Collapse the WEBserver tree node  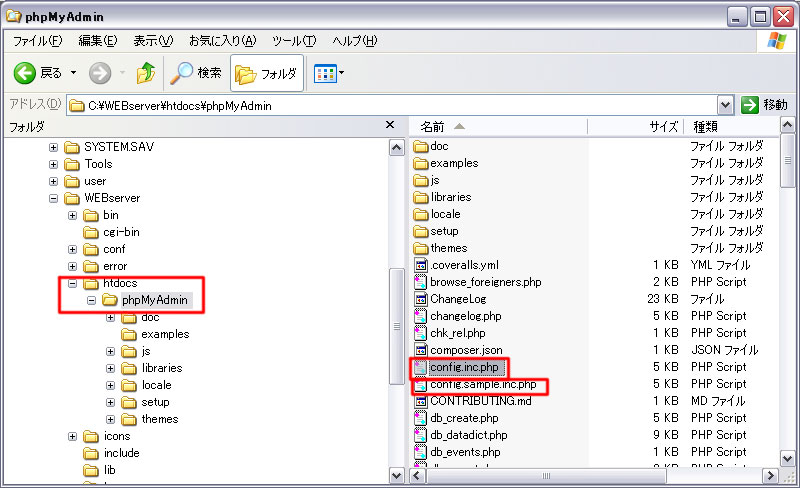pyautogui.click(x=54, y=198)
